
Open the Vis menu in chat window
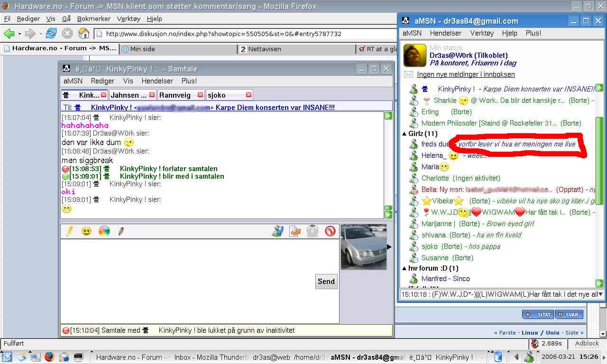click(x=128, y=81)
